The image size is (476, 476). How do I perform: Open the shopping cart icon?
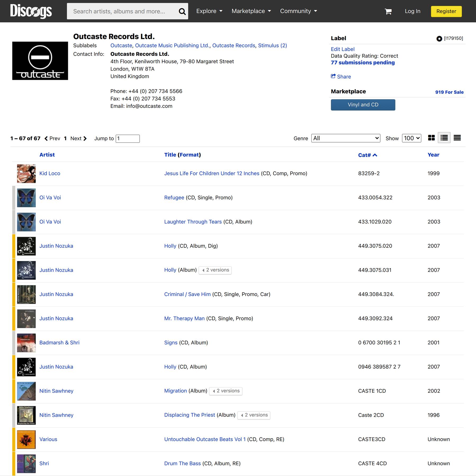pos(388,11)
